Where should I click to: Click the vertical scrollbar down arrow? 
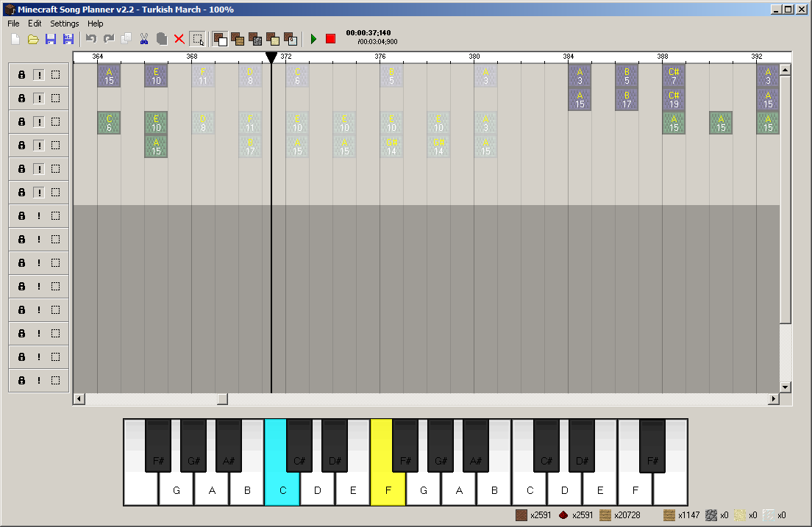[x=785, y=387]
